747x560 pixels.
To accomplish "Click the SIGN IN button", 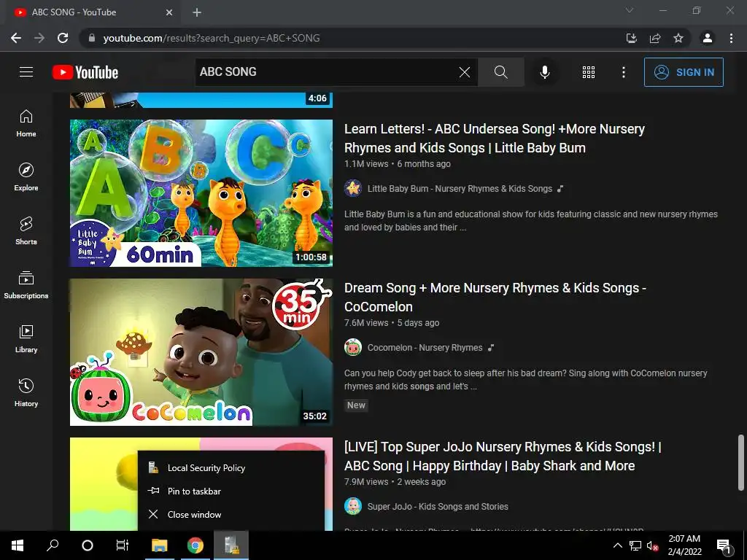I will pos(684,72).
